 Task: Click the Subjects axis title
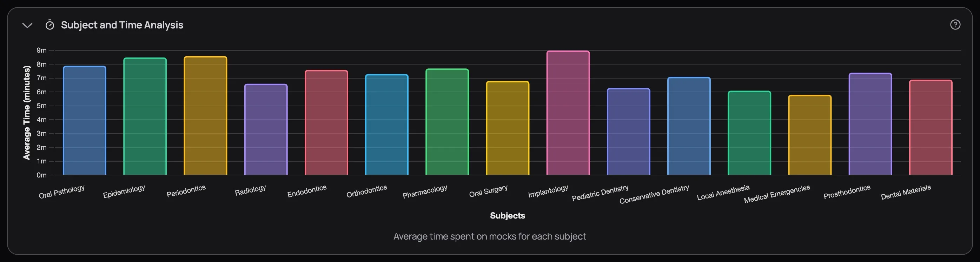[507, 215]
